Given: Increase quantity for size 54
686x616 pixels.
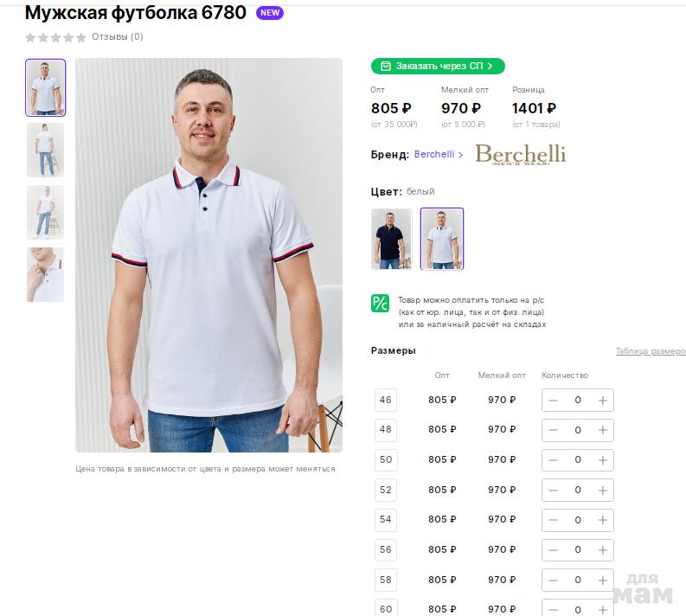Looking at the screenshot, I should point(603,520).
